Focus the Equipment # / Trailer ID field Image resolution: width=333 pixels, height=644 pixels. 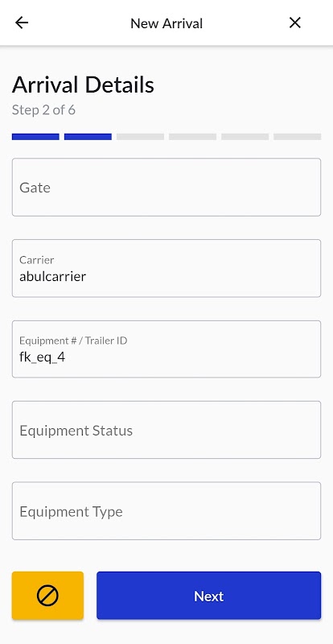point(166,349)
